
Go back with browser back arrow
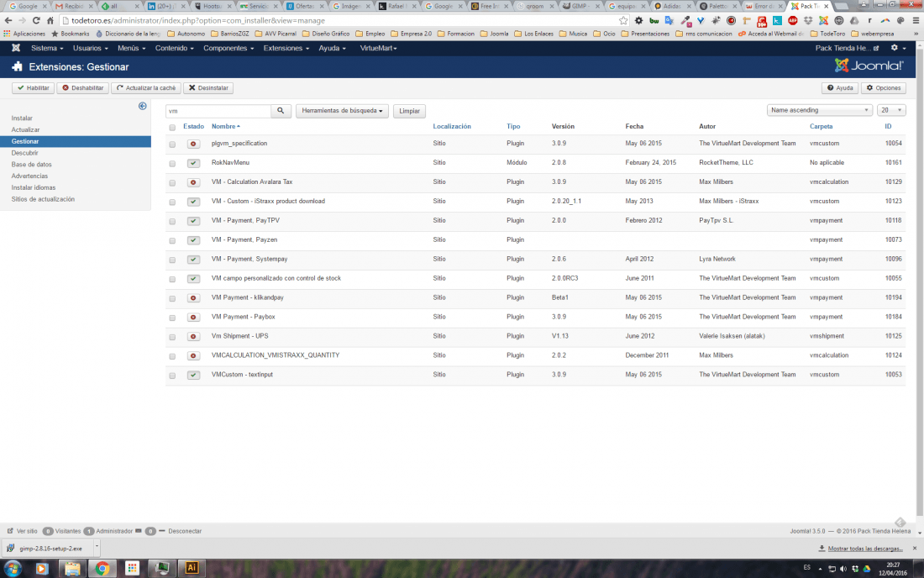pos(8,20)
